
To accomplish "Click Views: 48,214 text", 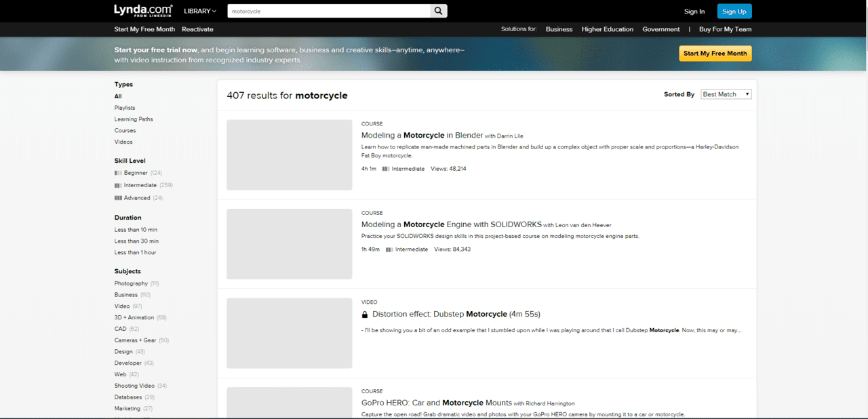I will [448, 169].
